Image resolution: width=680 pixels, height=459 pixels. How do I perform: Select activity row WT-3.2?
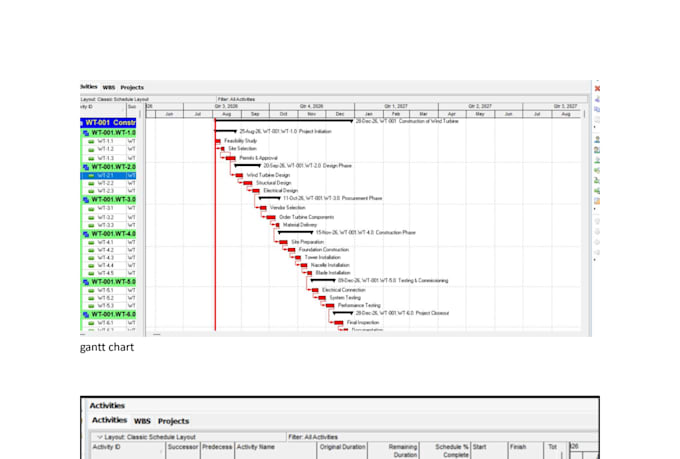tap(109, 217)
